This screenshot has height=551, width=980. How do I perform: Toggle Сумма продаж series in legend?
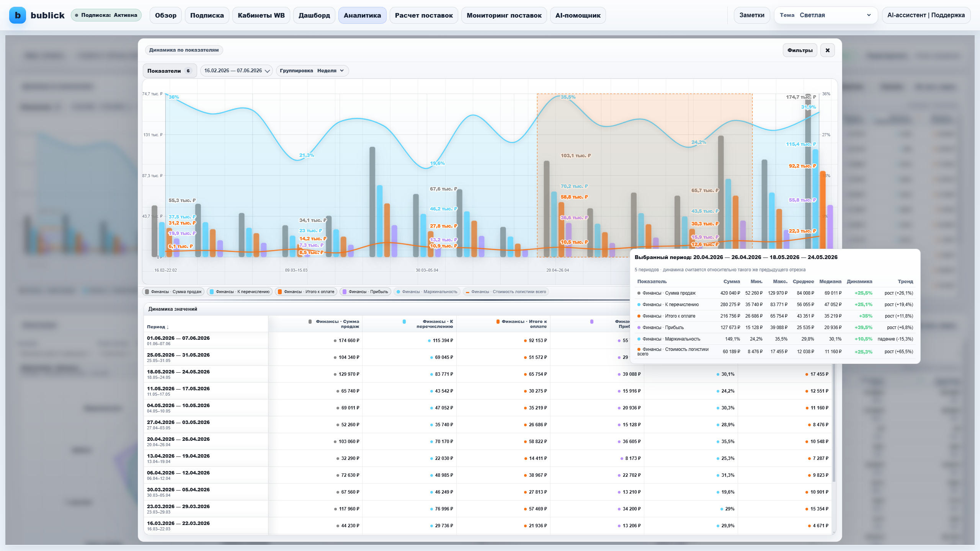[x=173, y=292]
